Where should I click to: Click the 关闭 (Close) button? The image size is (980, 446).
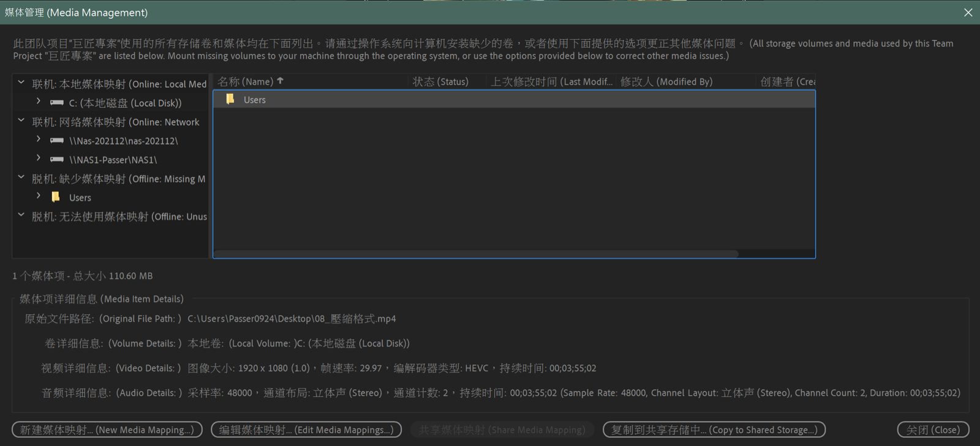coord(933,429)
